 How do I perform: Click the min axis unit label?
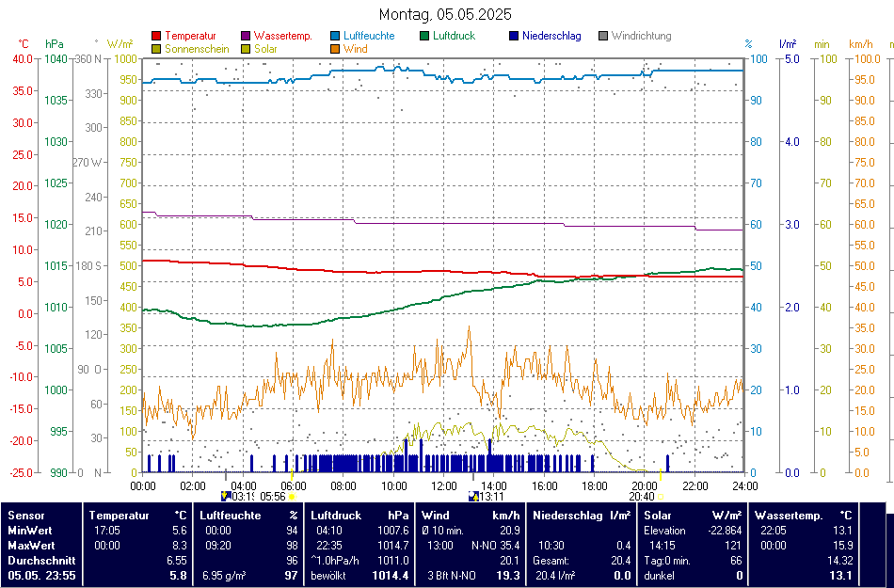point(822,44)
